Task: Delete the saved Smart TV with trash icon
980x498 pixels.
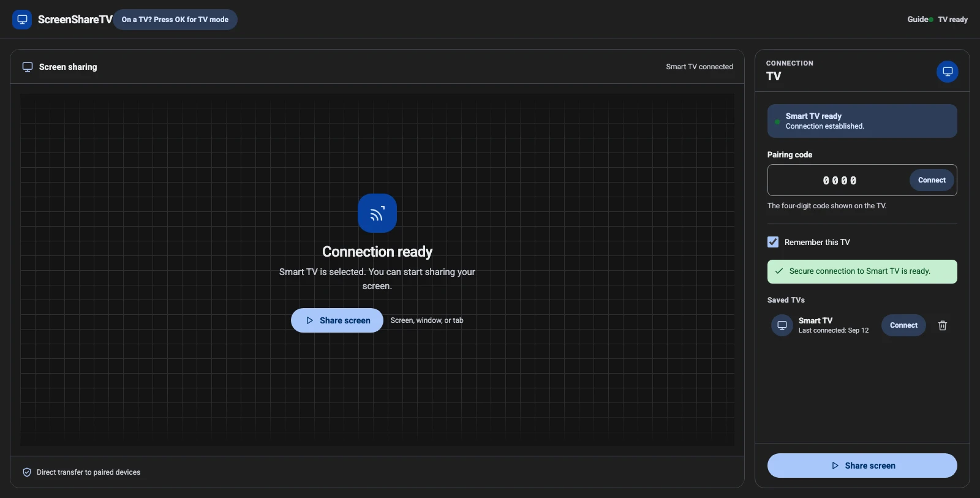Action: pos(943,325)
